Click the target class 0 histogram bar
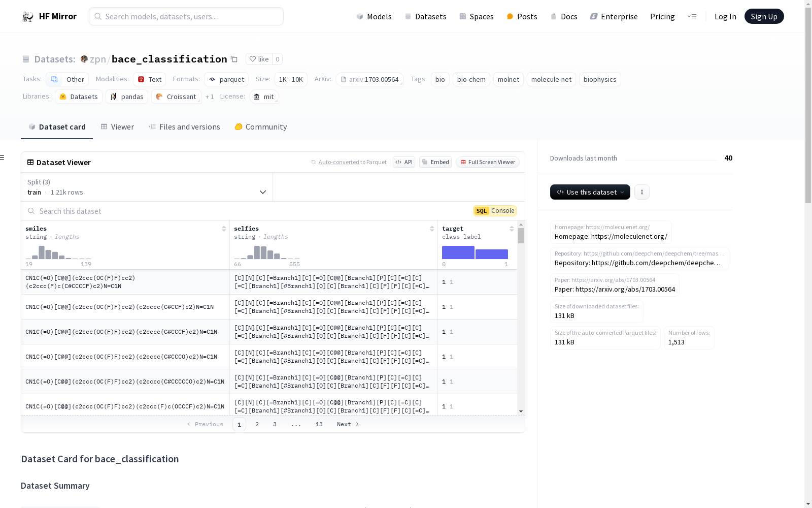Image resolution: width=812 pixels, height=508 pixels. pyautogui.click(x=458, y=252)
